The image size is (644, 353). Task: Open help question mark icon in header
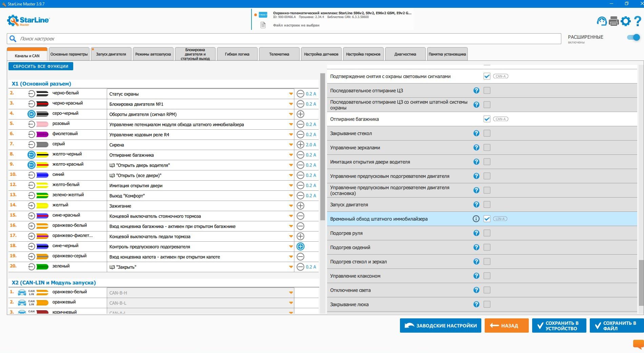(637, 21)
